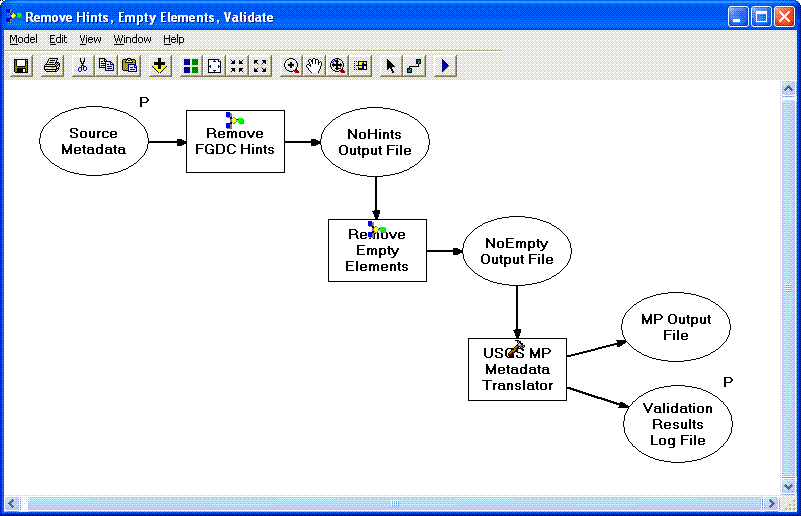Select the Pan hand tool
This screenshot has width=801, height=516.
[315, 66]
